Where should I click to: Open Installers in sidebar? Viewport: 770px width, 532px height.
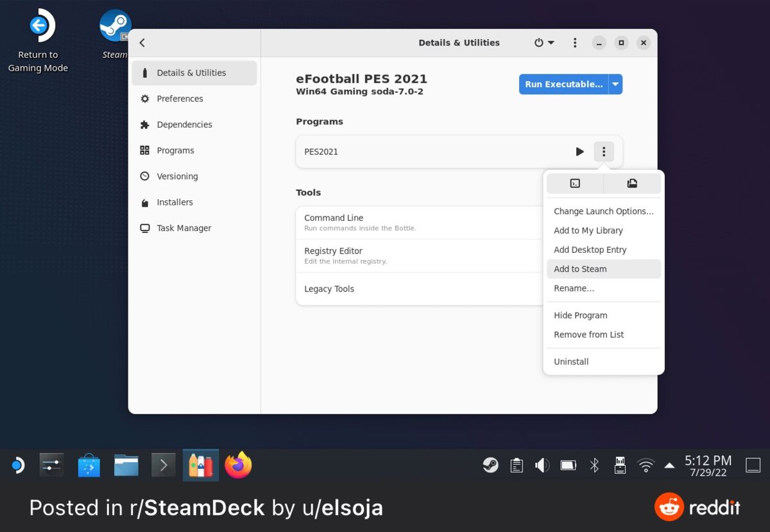[x=194, y=202]
